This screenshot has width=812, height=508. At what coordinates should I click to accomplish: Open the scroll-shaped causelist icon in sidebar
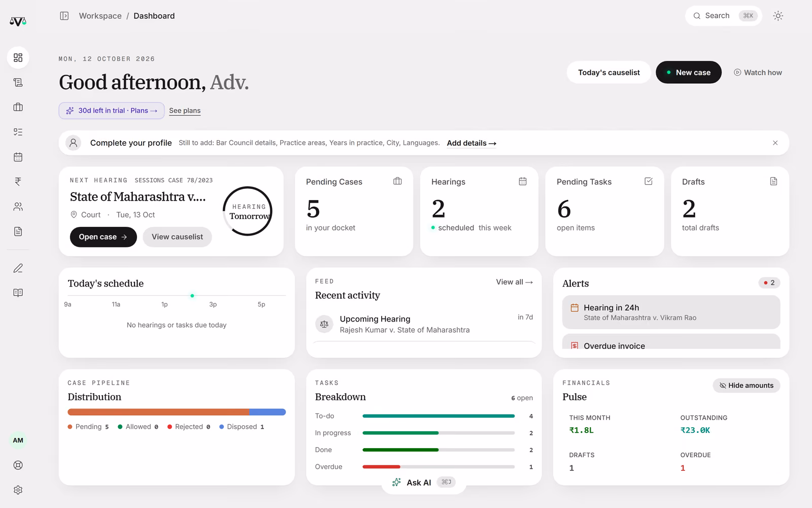coord(18,82)
